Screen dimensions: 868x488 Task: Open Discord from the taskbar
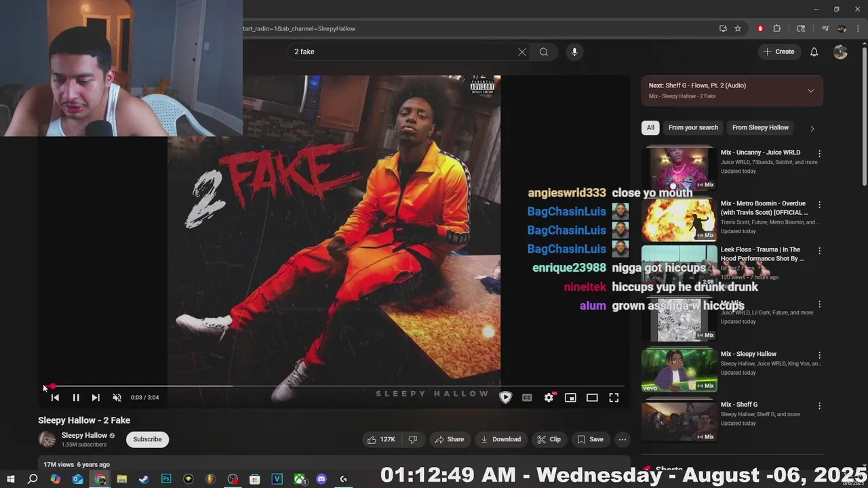321,479
